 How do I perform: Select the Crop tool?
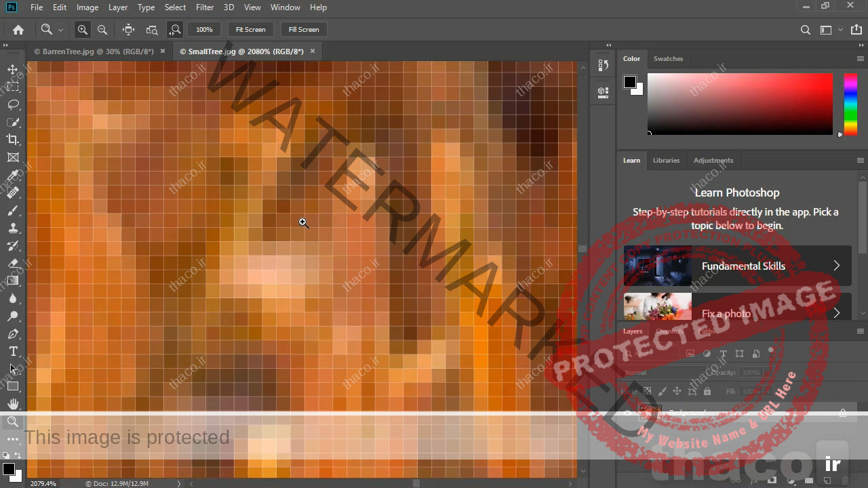tap(13, 140)
